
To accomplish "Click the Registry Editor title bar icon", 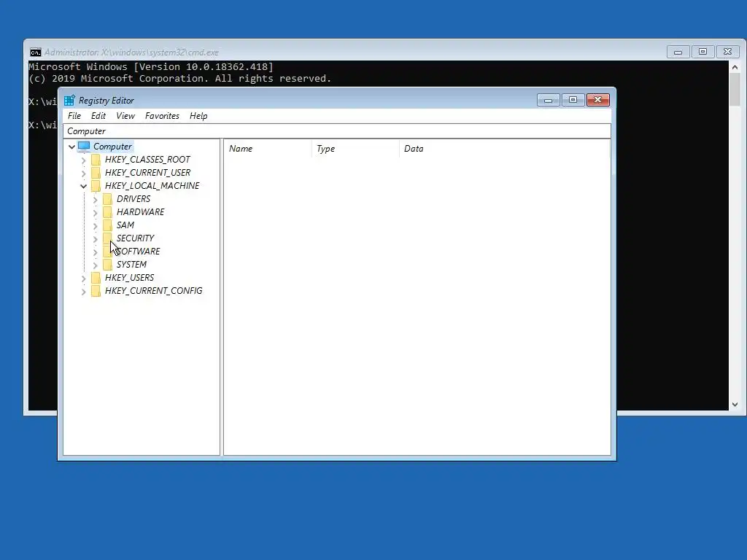I will point(69,100).
